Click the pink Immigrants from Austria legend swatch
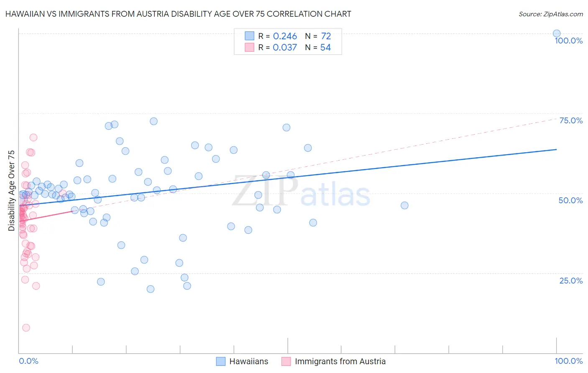The width and height of the screenshot is (588, 373). coord(286,361)
